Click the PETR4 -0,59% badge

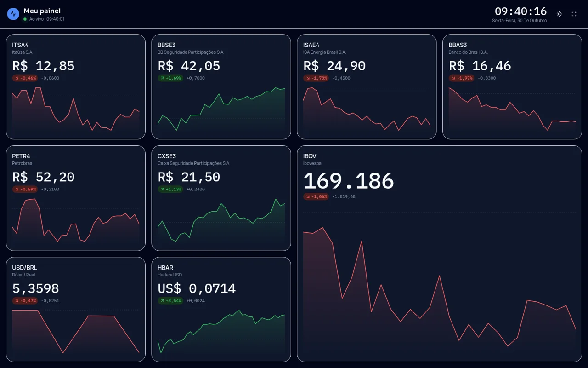pos(25,190)
